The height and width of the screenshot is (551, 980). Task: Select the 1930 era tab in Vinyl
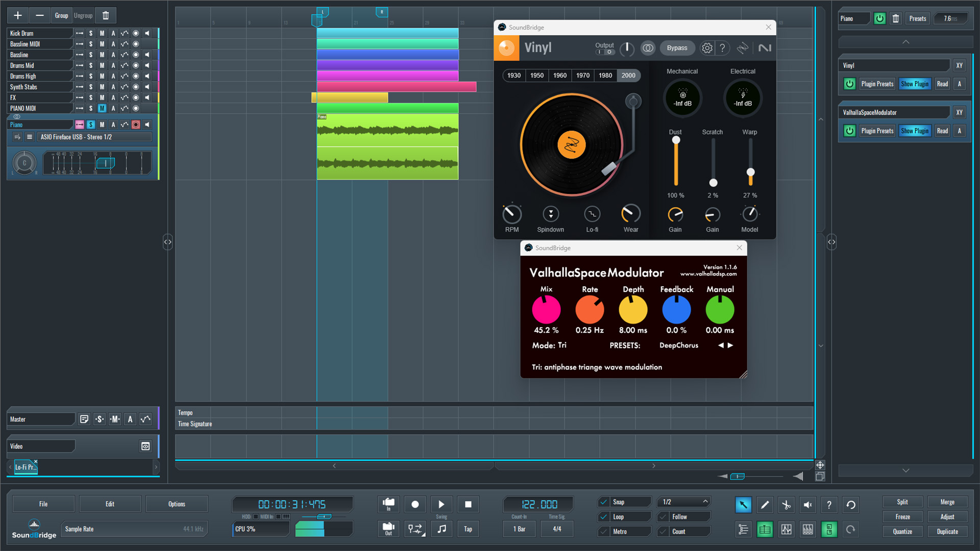(514, 76)
